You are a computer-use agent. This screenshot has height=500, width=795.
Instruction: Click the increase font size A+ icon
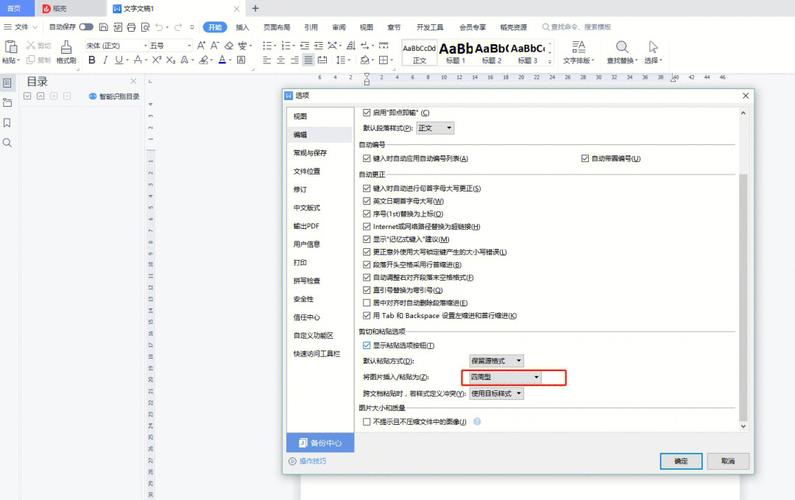201,45
